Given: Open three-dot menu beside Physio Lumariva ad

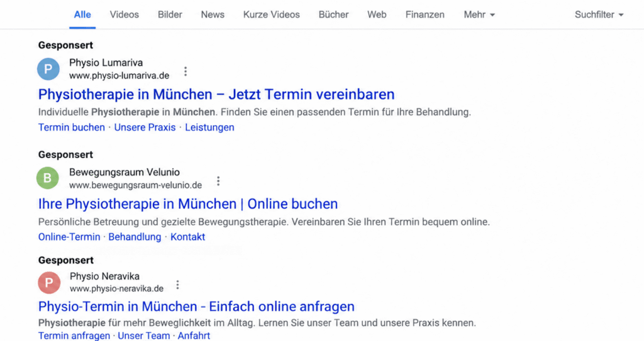Looking at the screenshot, I should coord(186,72).
